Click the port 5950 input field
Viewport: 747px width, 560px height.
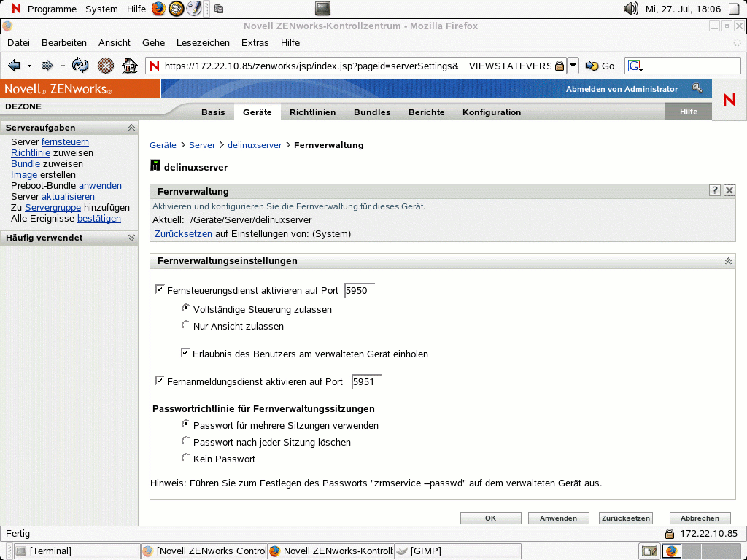359,290
